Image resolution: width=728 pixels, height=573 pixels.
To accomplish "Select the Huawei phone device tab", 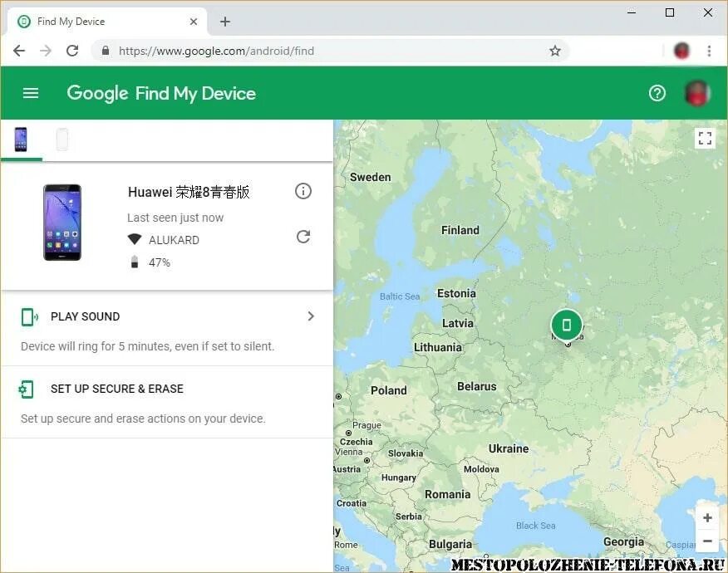I will tap(21, 140).
